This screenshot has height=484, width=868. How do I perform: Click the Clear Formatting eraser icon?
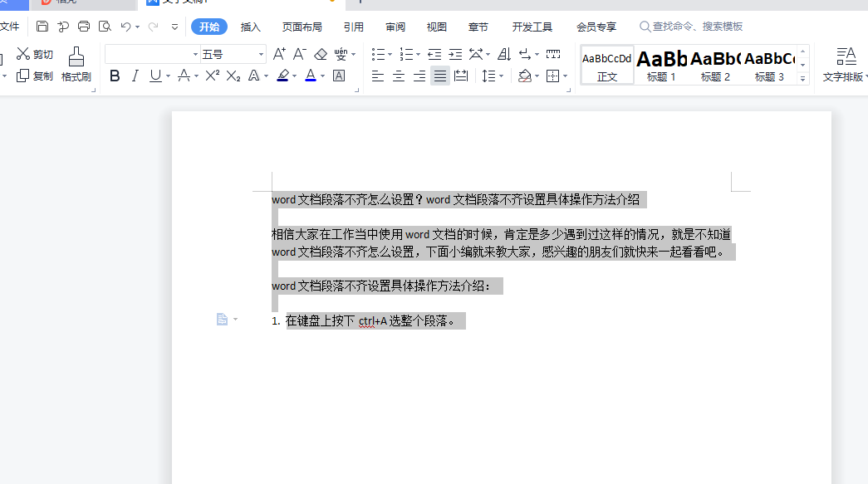point(321,55)
